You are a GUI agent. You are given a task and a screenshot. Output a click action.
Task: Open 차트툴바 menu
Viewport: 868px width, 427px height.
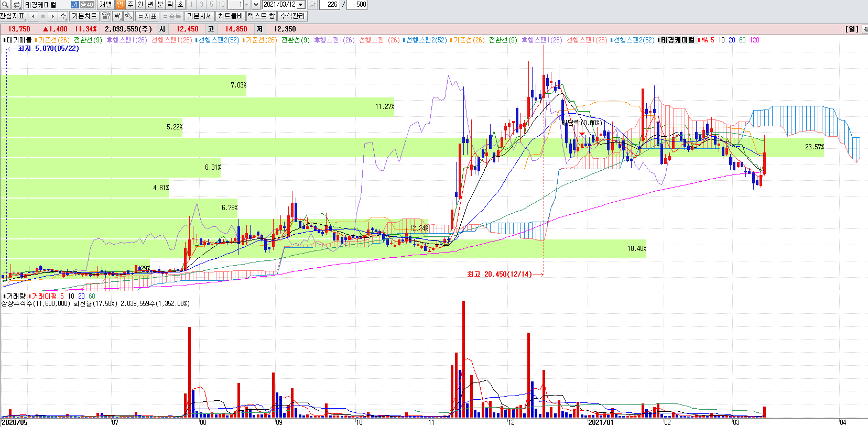[231, 16]
